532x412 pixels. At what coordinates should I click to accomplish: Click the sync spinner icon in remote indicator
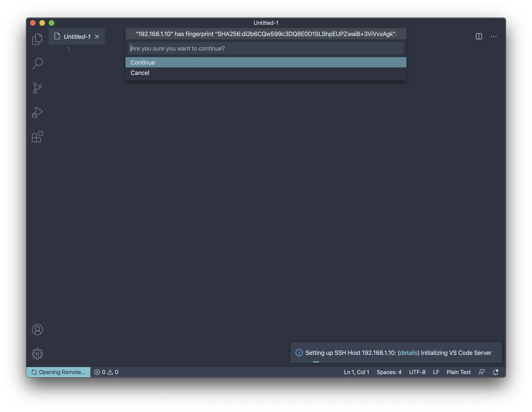click(x=34, y=372)
